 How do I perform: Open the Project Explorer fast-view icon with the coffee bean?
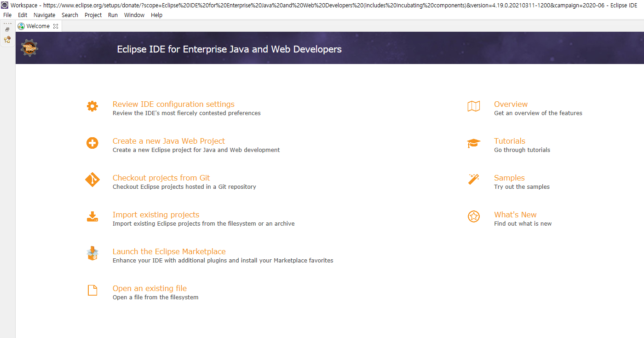pyautogui.click(x=7, y=40)
